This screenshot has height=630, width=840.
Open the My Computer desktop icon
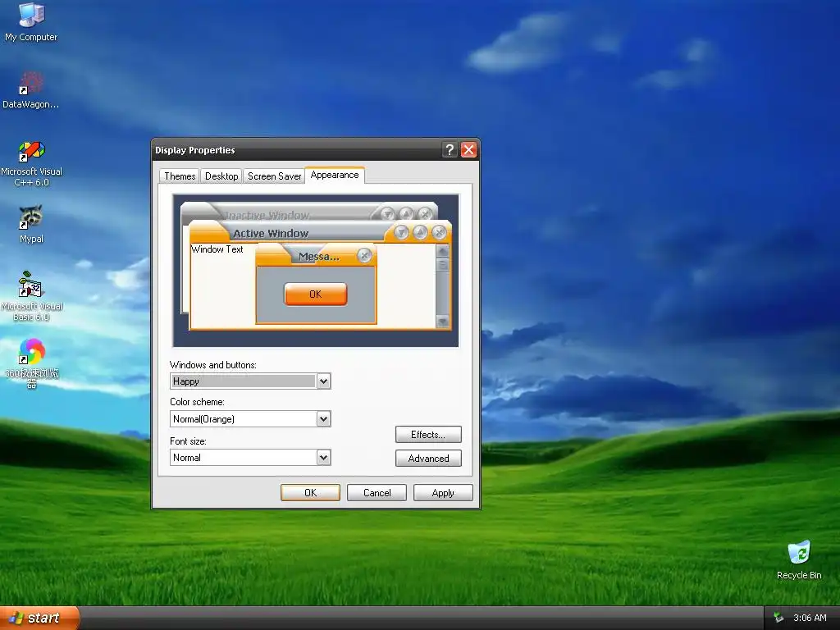(x=31, y=21)
